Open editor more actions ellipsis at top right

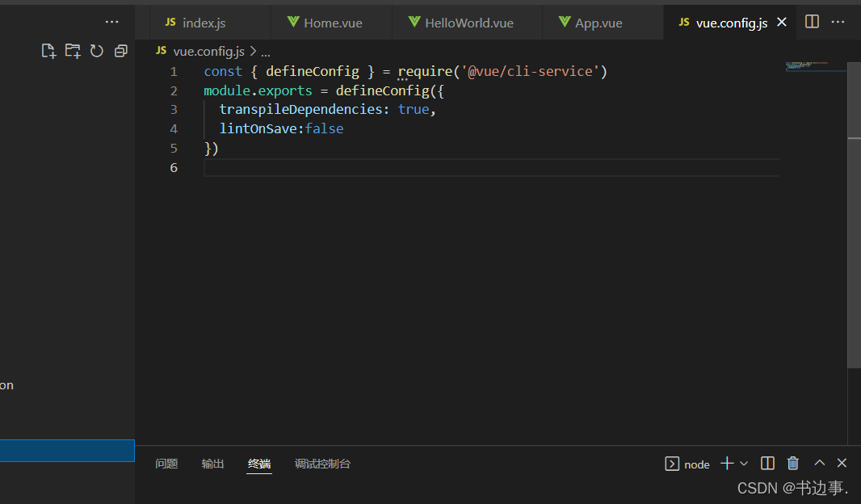pos(838,22)
